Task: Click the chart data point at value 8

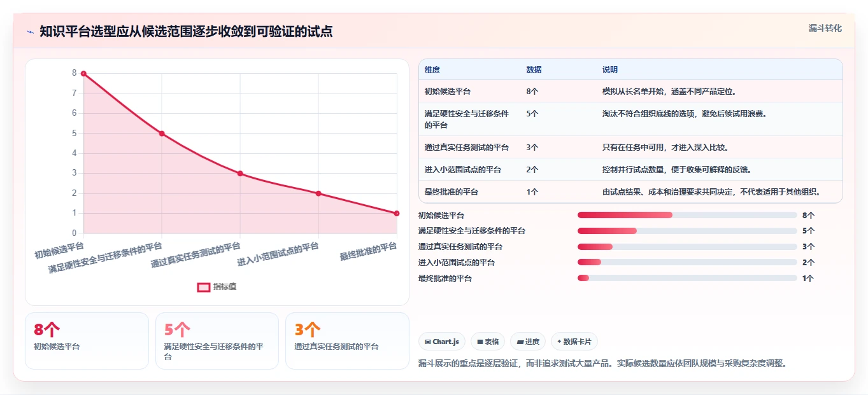Action: [83, 74]
